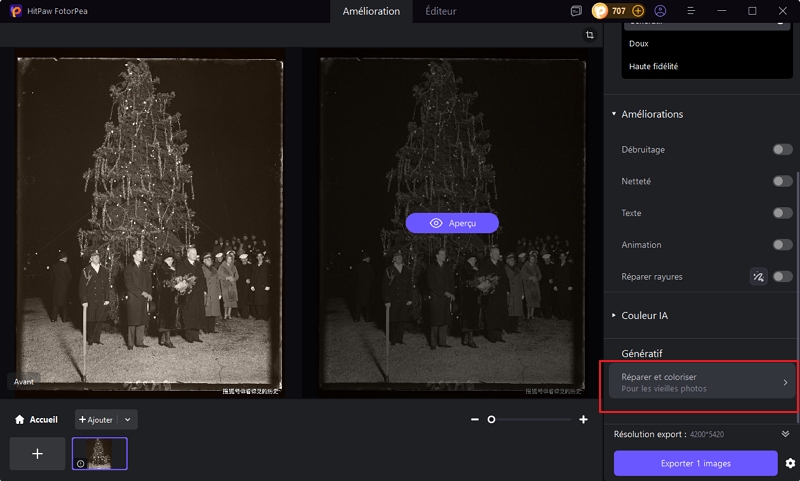This screenshot has height=481, width=800.
Task: Click the crop tool icon
Action: [590, 35]
